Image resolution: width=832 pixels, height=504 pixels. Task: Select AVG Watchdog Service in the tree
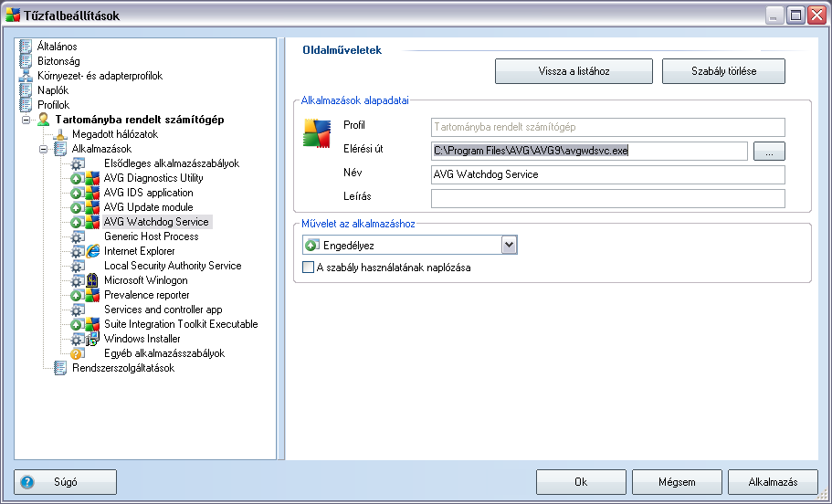click(x=156, y=222)
